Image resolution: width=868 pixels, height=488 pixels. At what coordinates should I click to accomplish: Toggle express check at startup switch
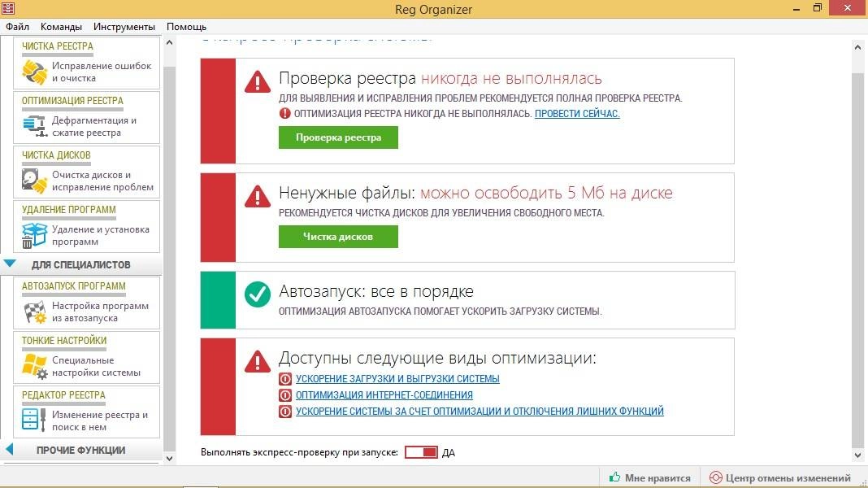pyautogui.click(x=421, y=452)
